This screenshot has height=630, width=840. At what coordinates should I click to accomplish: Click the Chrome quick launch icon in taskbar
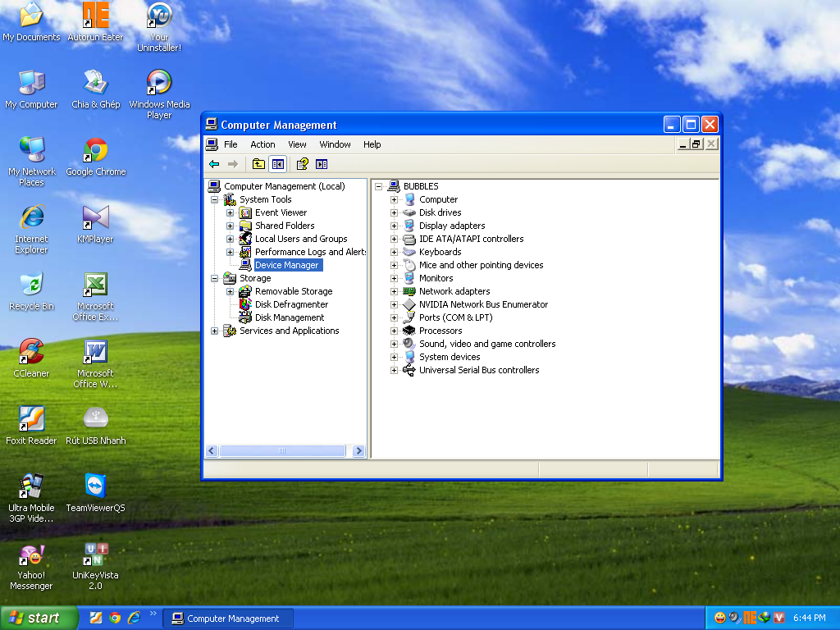(115, 618)
